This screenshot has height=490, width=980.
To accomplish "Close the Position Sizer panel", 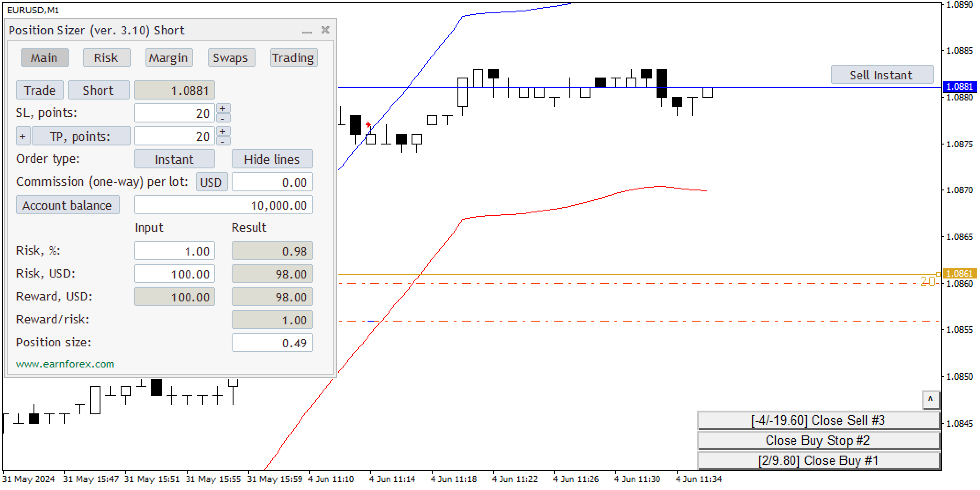I will click(x=325, y=30).
